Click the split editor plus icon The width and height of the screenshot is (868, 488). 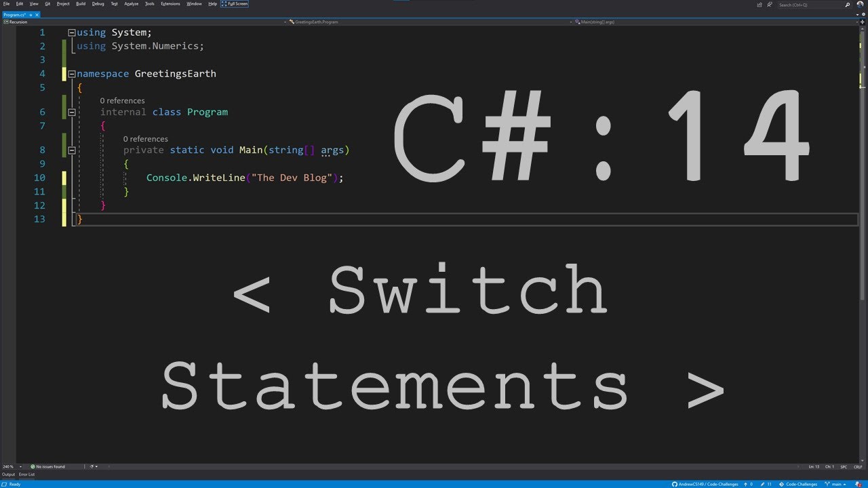pyautogui.click(x=862, y=22)
